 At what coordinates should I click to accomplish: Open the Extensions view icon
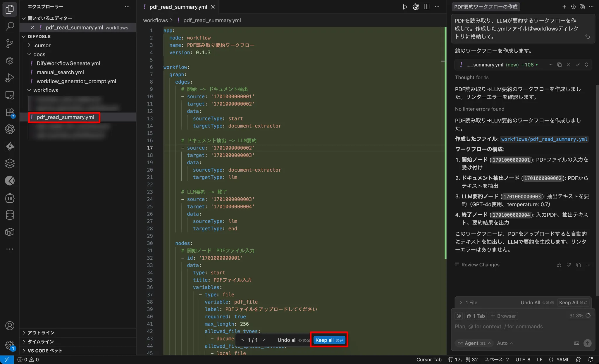point(10,112)
